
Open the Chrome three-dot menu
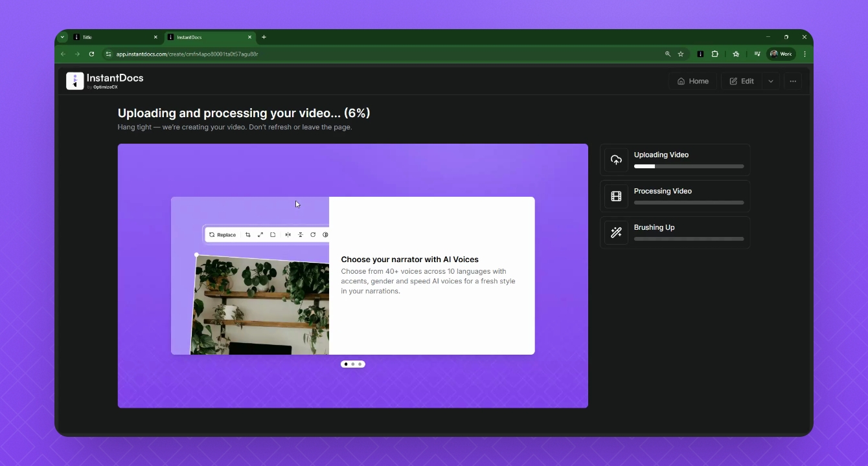coord(805,54)
